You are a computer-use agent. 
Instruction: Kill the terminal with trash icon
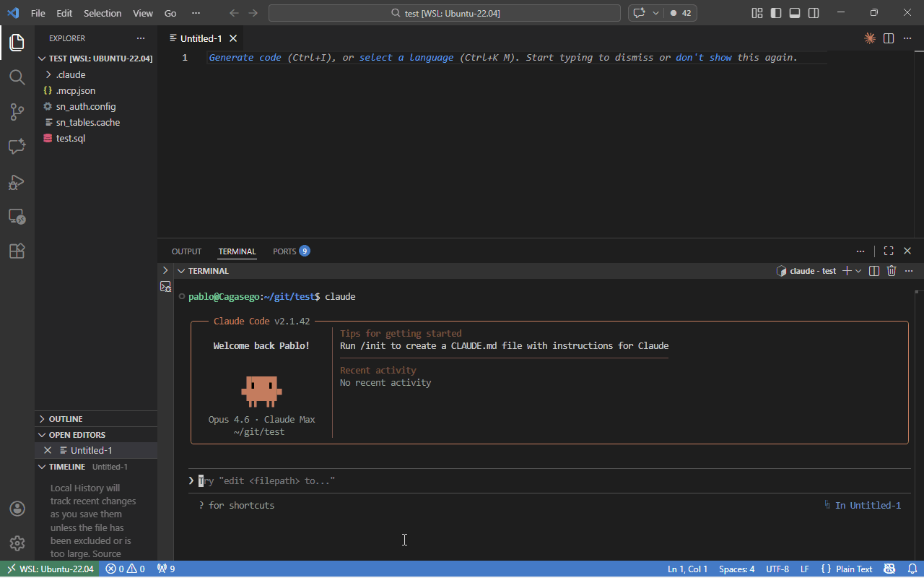point(892,271)
